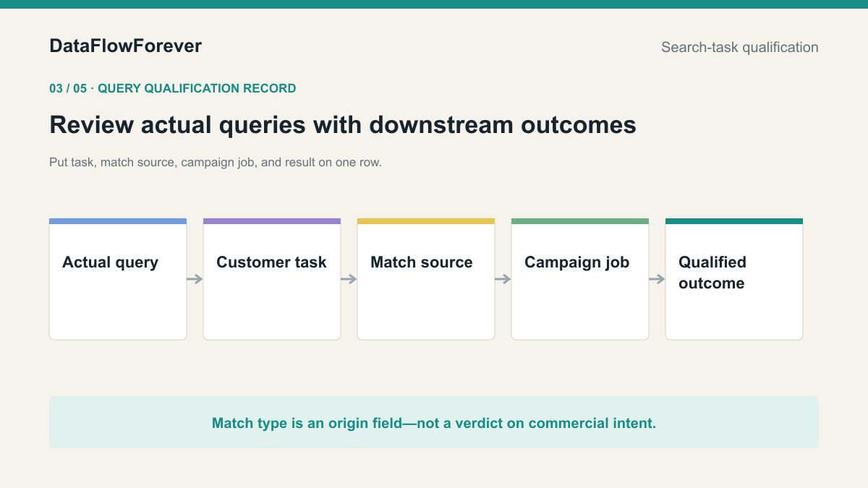Click the teal color bar above Qualified outcome
The image size is (868, 488).
(x=734, y=221)
